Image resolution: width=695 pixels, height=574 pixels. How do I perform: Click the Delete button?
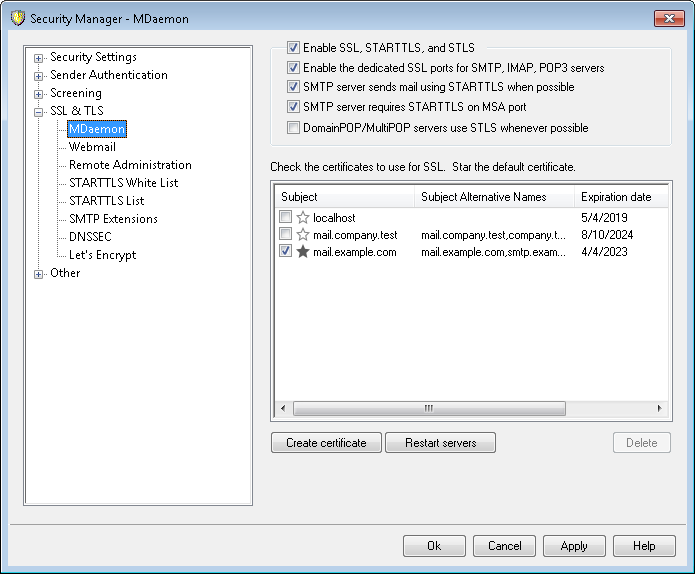tap(642, 442)
